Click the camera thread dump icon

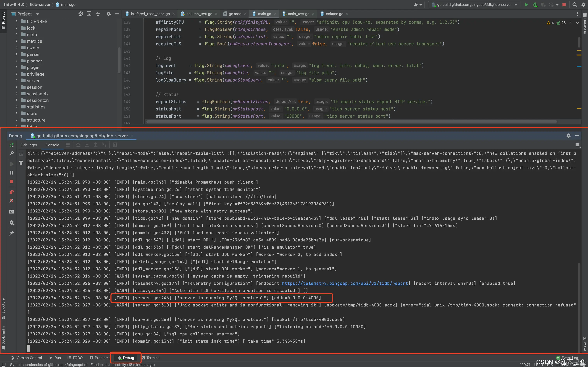click(11, 212)
